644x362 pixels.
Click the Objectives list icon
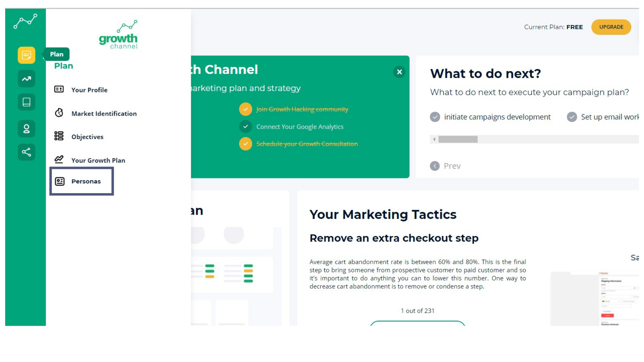coord(59,136)
